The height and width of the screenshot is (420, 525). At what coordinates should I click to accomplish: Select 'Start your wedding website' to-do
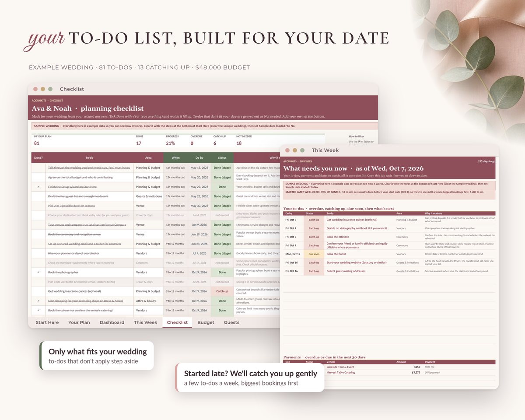click(x=356, y=262)
